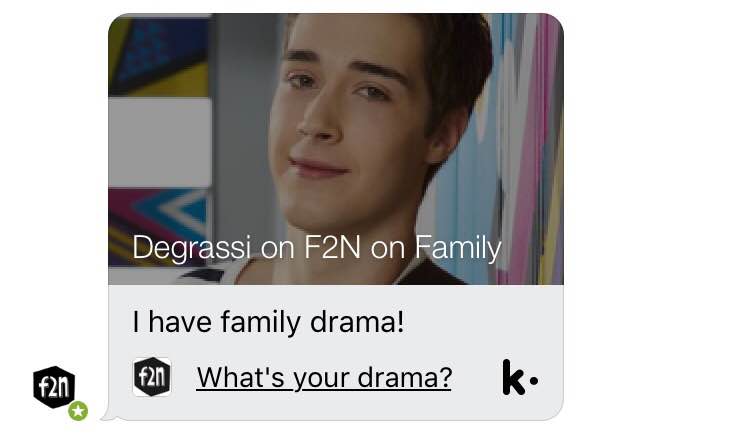Click the word 'Degrassi' in the caption
Screen dimensions: 750x433
click(x=191, y=248)
